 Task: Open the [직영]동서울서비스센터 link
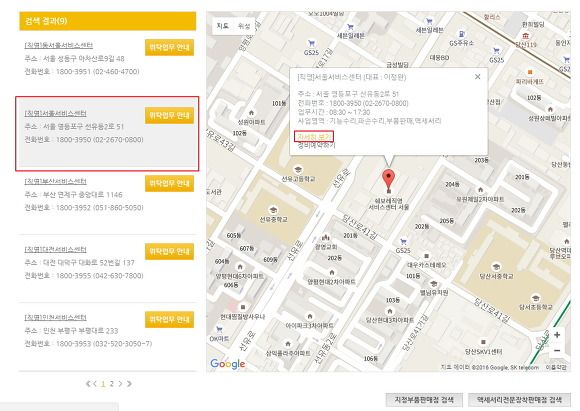58,45
